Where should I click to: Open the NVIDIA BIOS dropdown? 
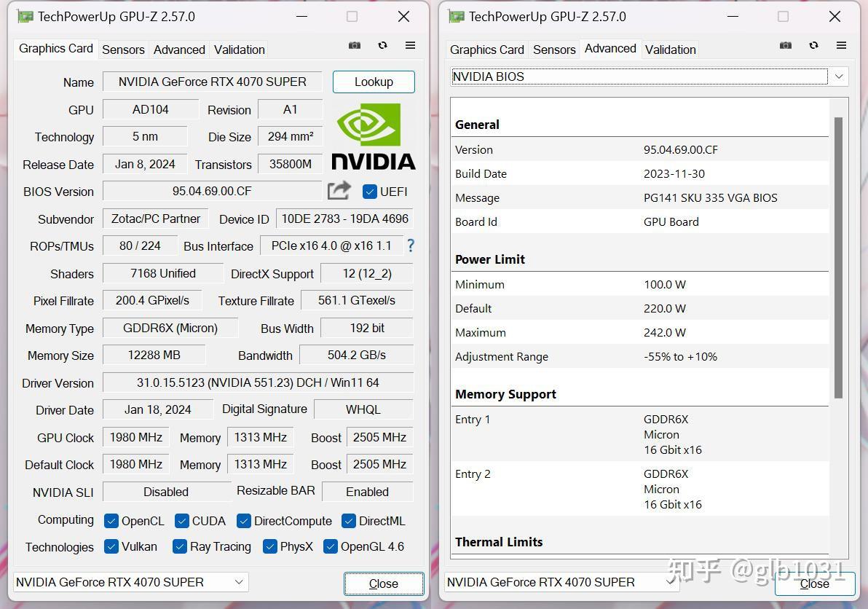click(x=839, y=76)
